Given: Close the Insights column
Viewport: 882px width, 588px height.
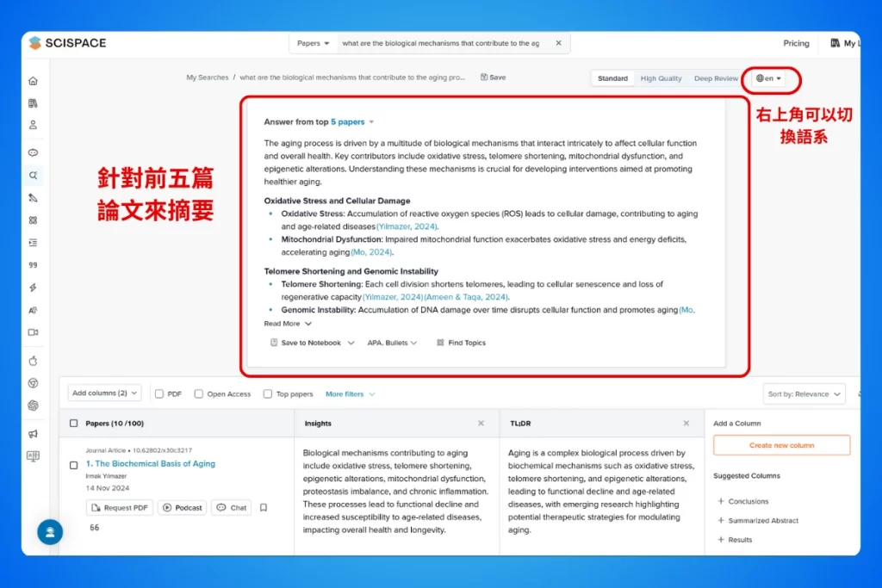Looking at the screenshot, I should coord(481,424).
